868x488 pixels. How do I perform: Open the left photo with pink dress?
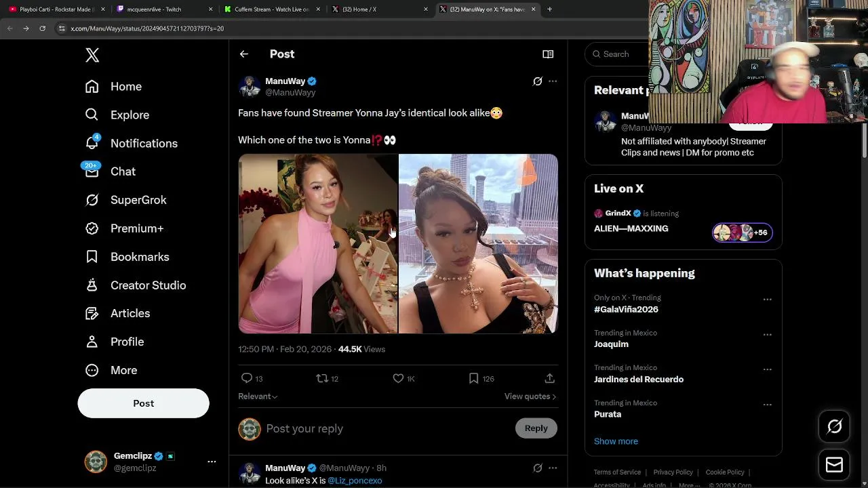click(317, 244)
